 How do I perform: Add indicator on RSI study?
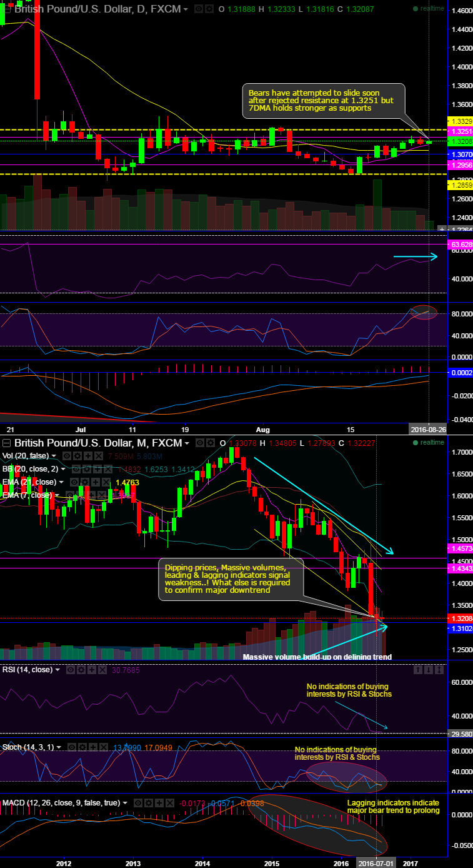point(92,670)
